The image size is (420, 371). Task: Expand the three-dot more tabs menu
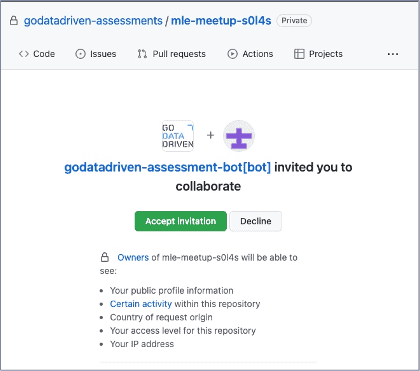pyautogui.click(x=393, y=54)
